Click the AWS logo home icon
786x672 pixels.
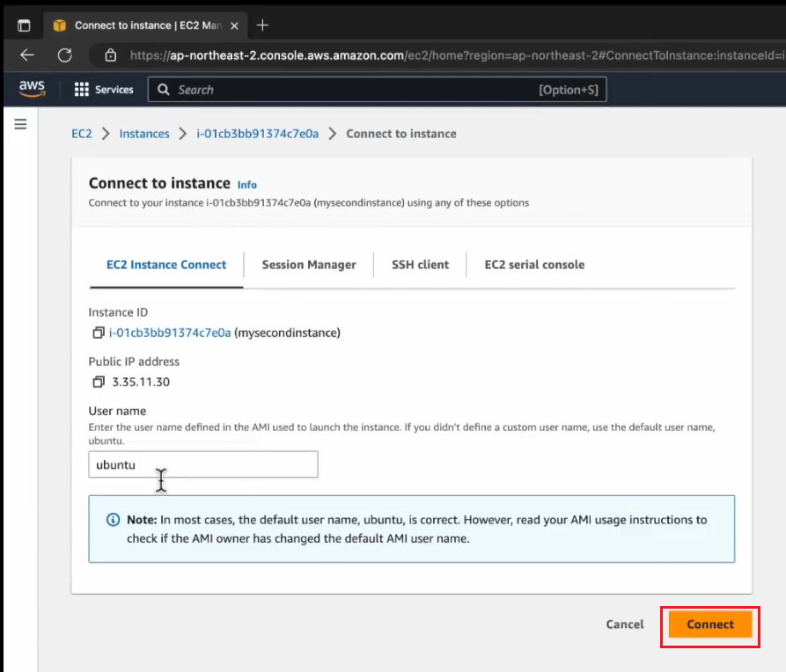pos(32,89)
